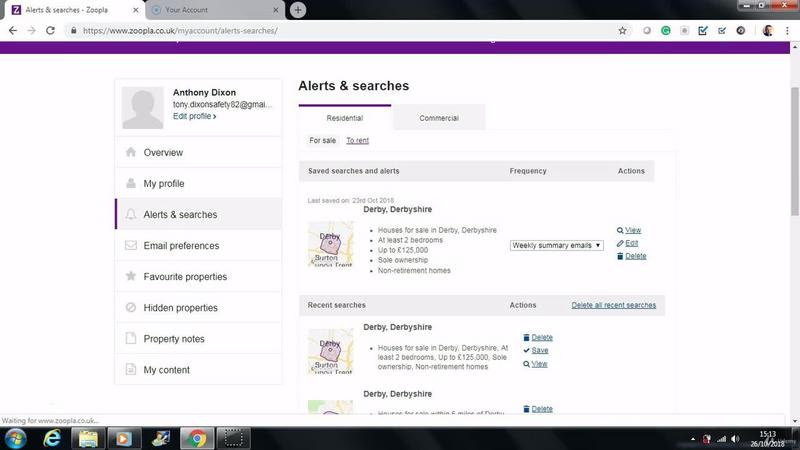Open Chrome three-dot menu
This screenshot has width=800, height=450.
point(787,31)
